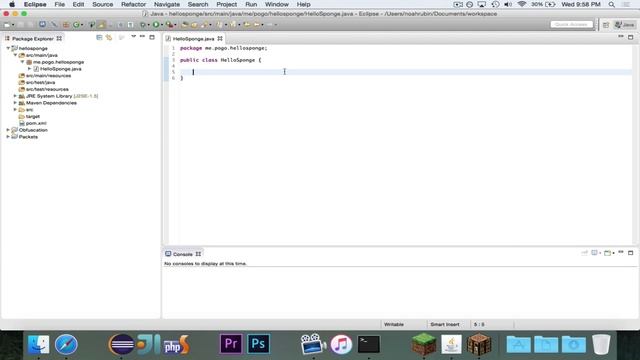Click line 3 'public class HelloSponge' in editor
The height and width of the screenshot is (360, 640).
tap(220, 60)
